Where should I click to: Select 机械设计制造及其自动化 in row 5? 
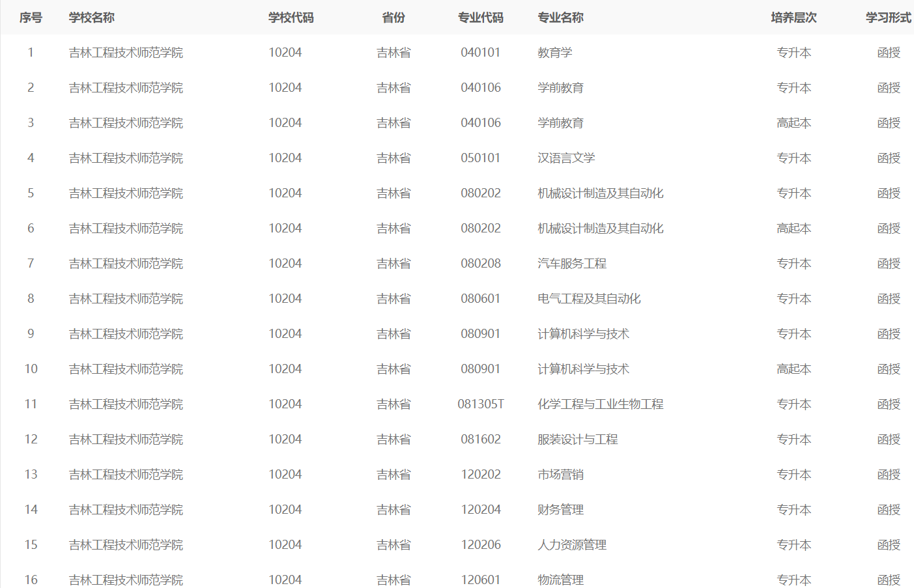tap(601, 193)
